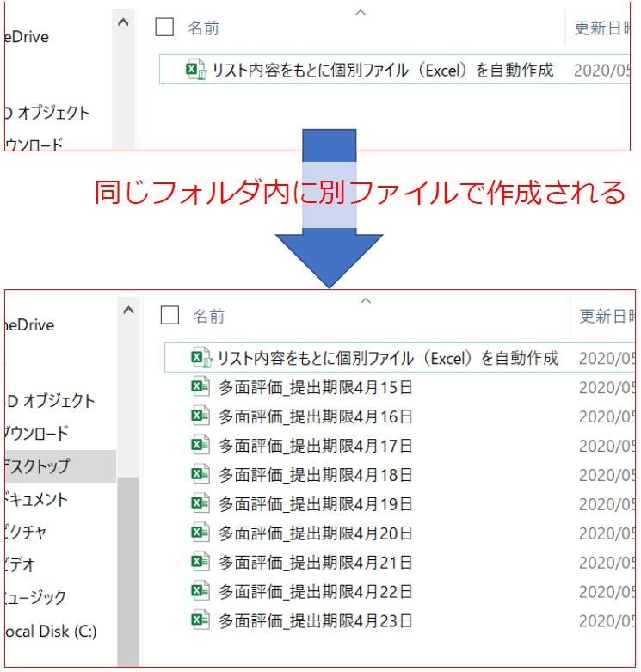
Task: Select 3D オブジェクト in the bottom window's sidebar
Action: 51,401
